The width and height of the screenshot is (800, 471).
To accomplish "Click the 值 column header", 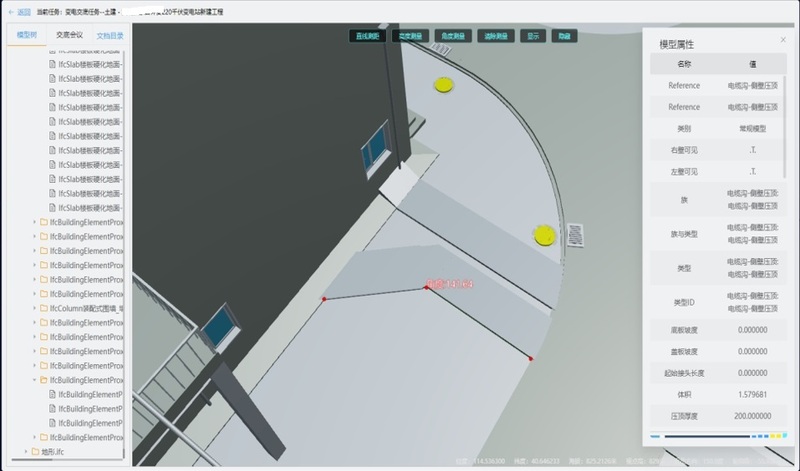I will click(753, 64).
